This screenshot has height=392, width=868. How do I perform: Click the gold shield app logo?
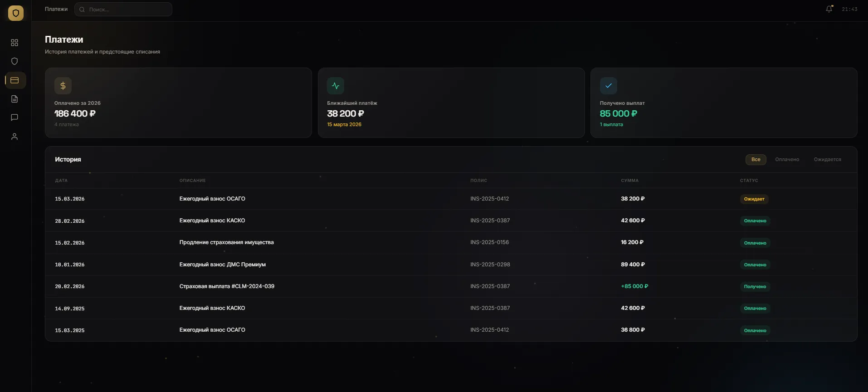(x=16, y=13)
